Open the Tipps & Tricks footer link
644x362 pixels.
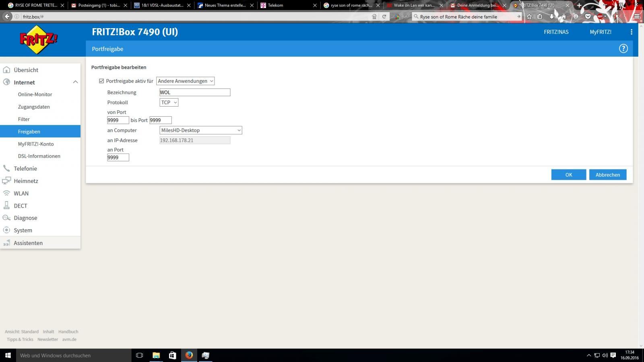20,339
